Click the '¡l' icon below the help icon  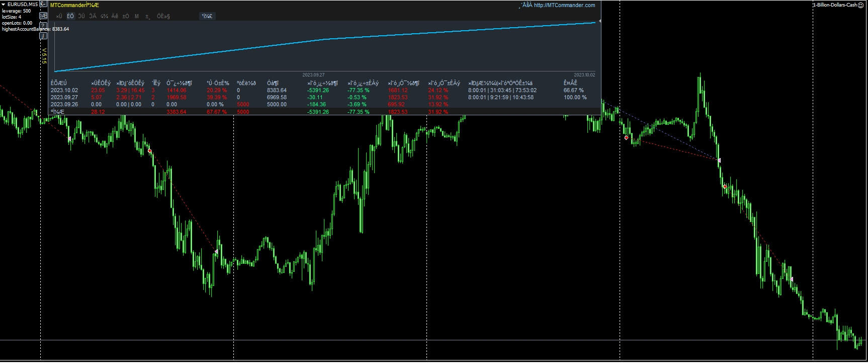click(x=44, y=36)
